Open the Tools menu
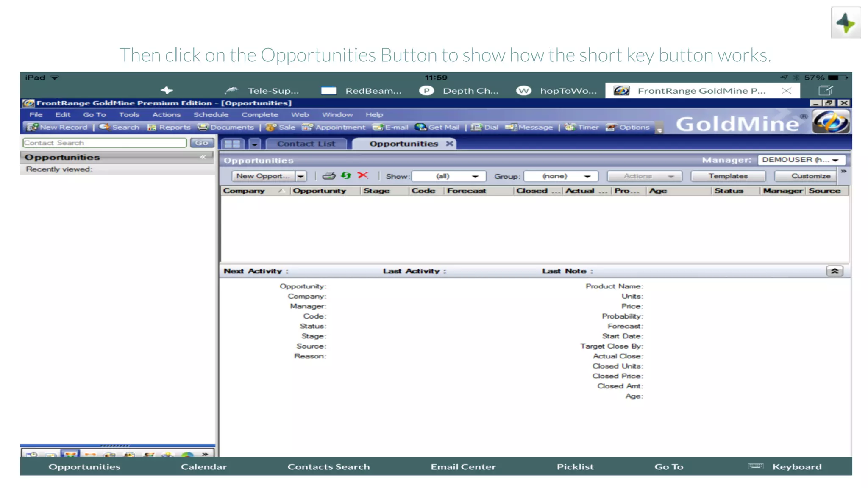This screenshot has width=868, height=488. point(129,114)
